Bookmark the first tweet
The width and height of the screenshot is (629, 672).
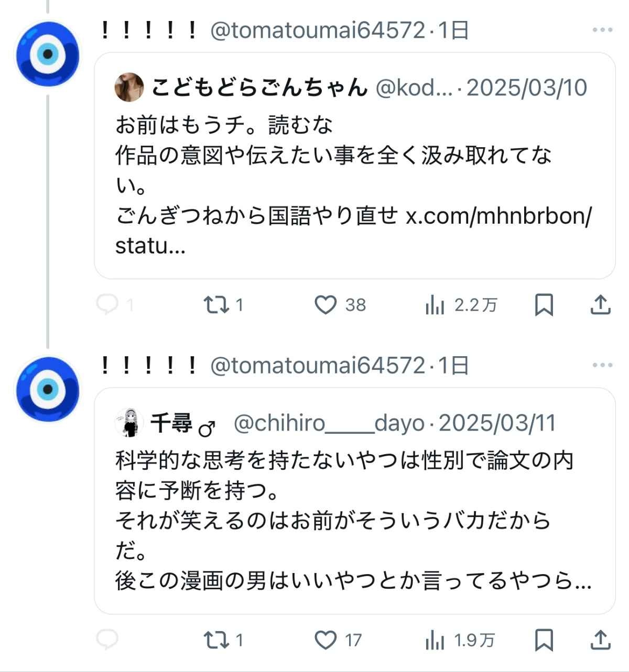point(544,304)
